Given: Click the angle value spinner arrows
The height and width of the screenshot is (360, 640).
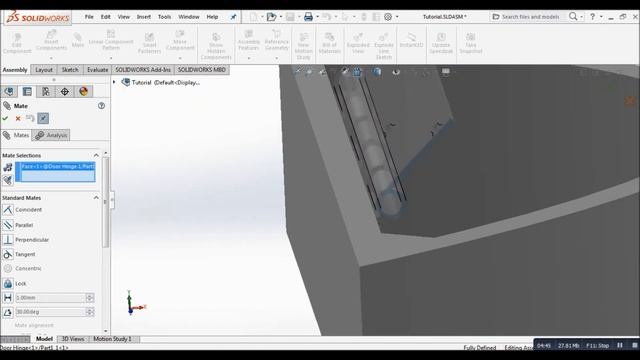Looking at the screenshot, I should click(90, 312).
